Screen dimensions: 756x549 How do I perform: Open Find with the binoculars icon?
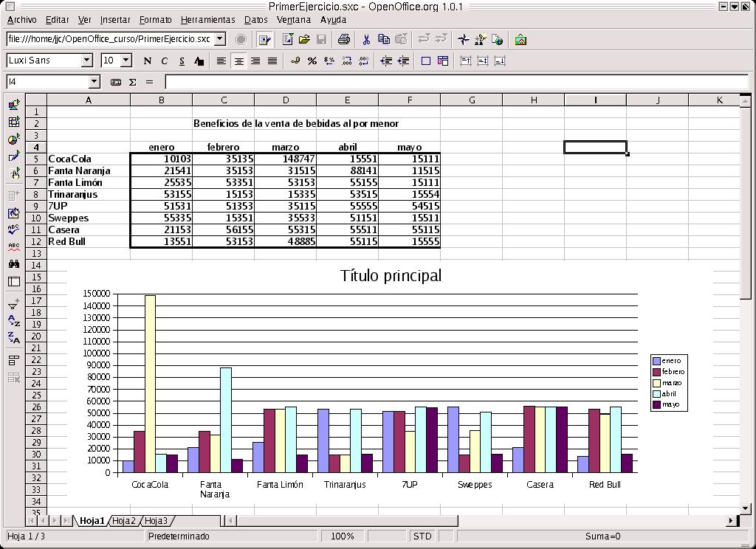(x=14, y=263)
